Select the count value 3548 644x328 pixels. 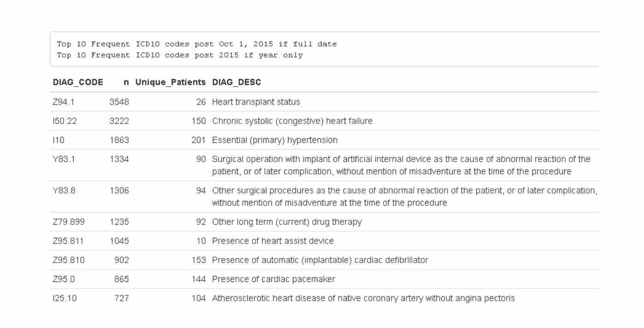pyautogui.click(x=119, y=102)
